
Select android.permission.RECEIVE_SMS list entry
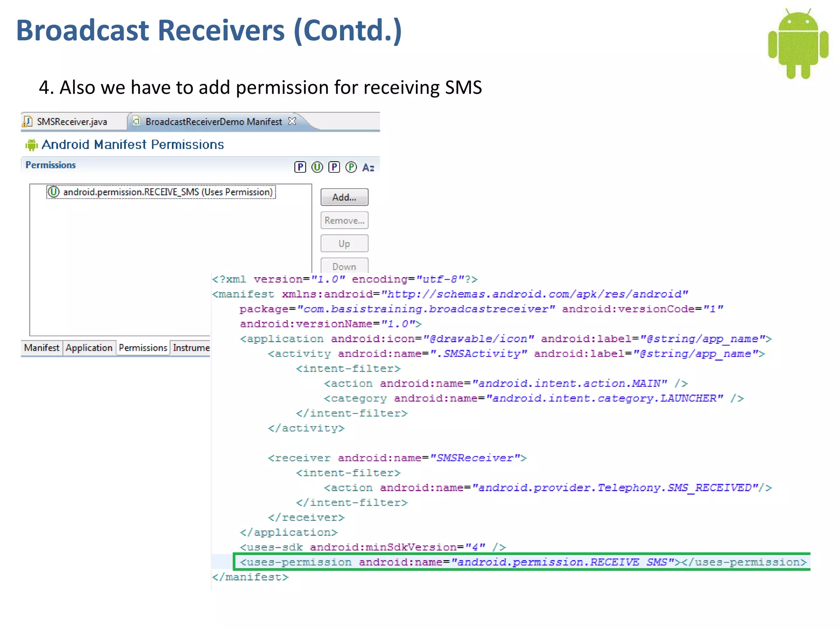coord(161,192)
